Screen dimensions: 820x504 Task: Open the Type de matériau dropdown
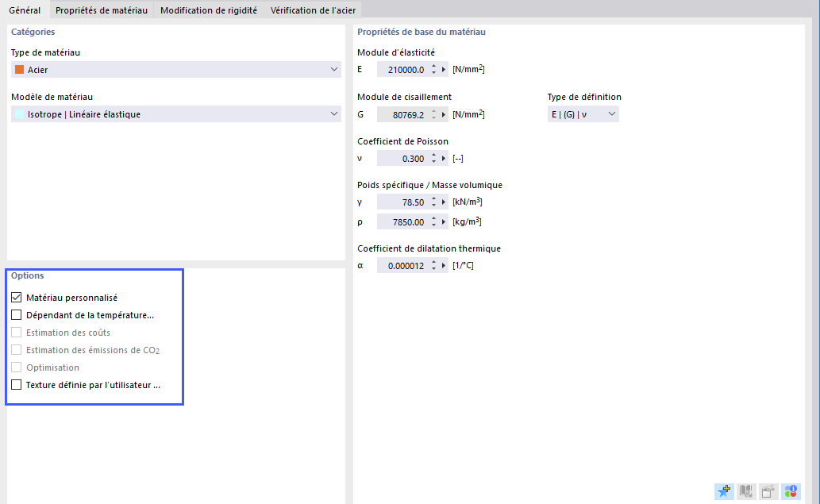(334, 69)
